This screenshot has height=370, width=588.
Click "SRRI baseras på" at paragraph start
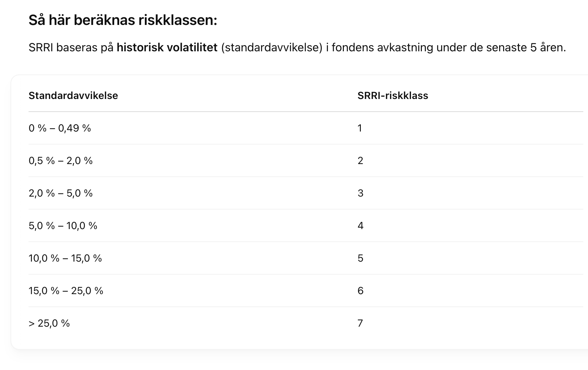click(x=71, y=48)
